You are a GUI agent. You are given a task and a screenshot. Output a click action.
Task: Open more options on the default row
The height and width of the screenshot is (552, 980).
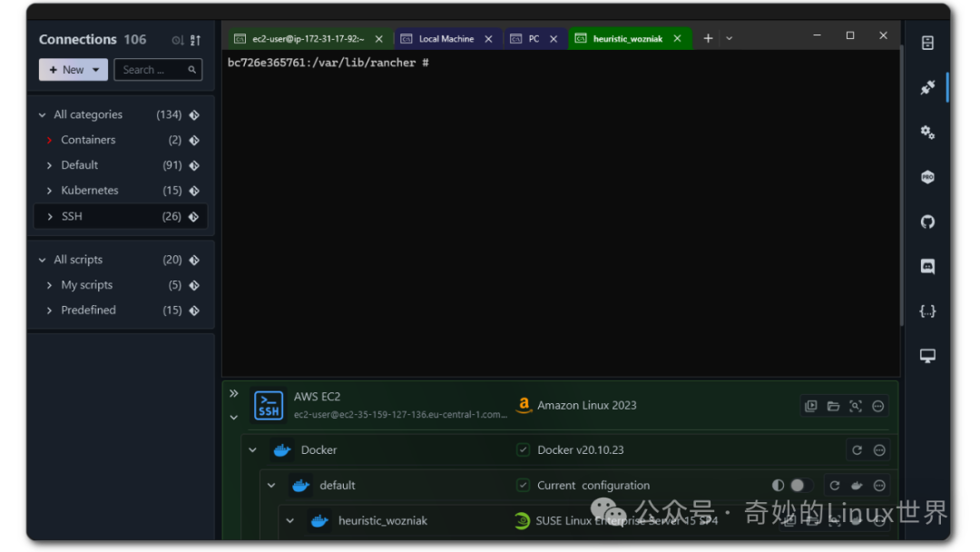point(879,486)
